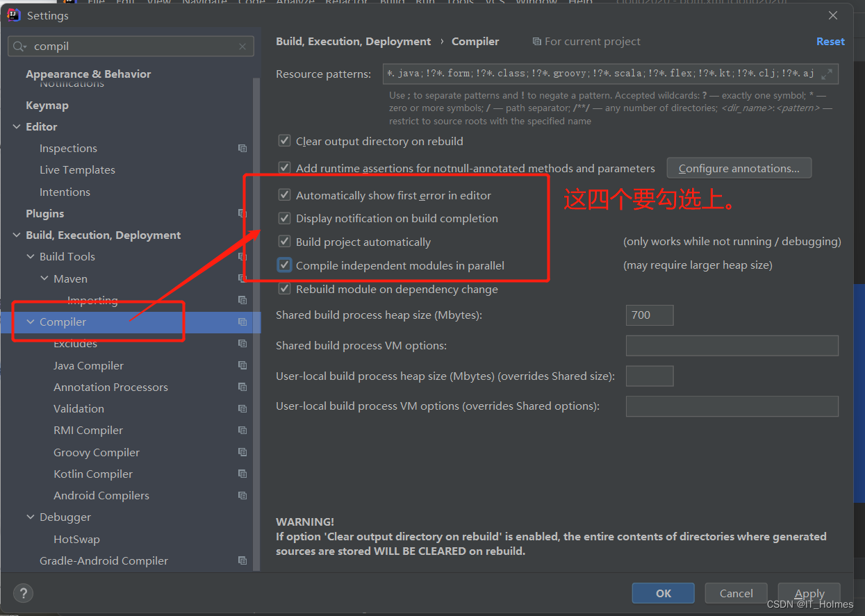Viewport: 865px width, 616px height.
Task: Open help with the question mark button
Action: coord(23,594)
